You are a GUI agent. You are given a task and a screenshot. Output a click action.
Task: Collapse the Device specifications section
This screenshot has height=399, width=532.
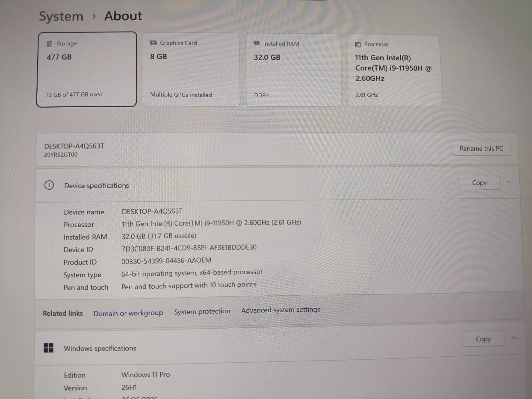coord(509,182)
